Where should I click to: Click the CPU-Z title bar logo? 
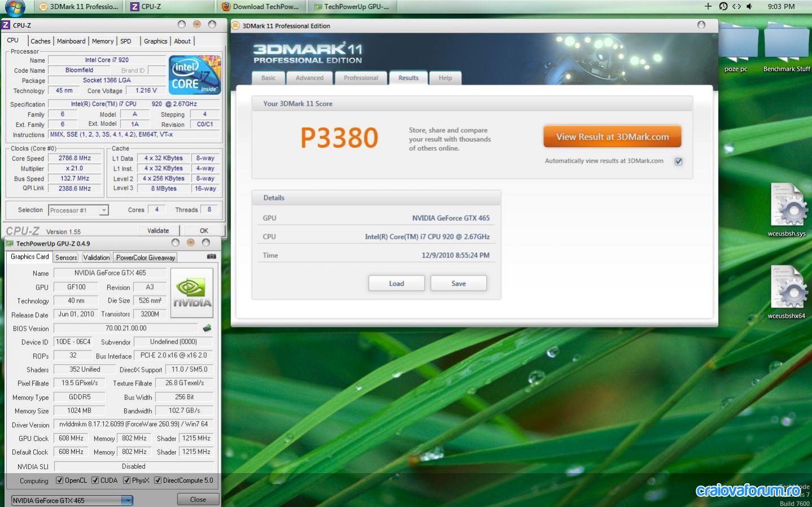(x=6, y=25)
